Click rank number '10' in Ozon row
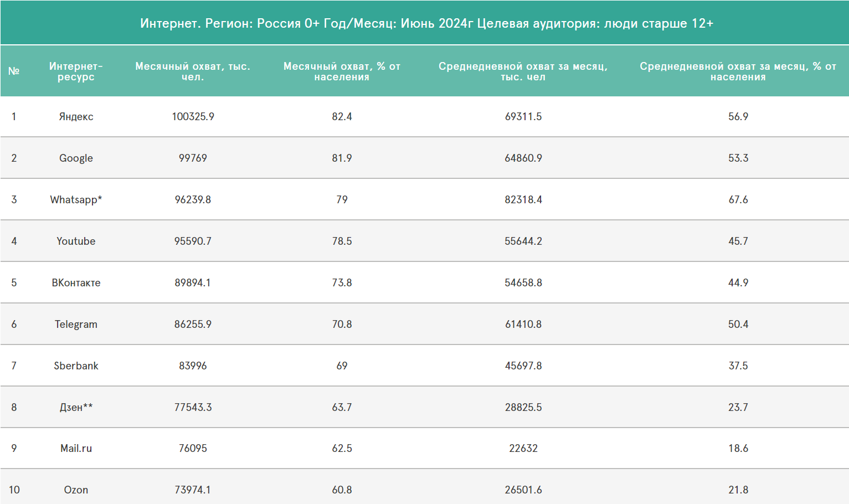The image size is (849, 504). (14, 490)
